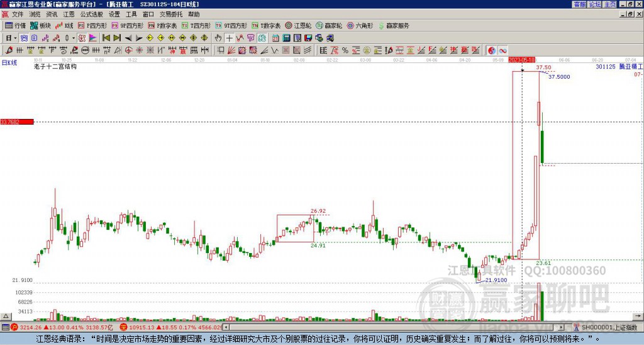This screenshot has height=345, width=644.
Task: Open the calculator icon
Action: pos(287,38)
